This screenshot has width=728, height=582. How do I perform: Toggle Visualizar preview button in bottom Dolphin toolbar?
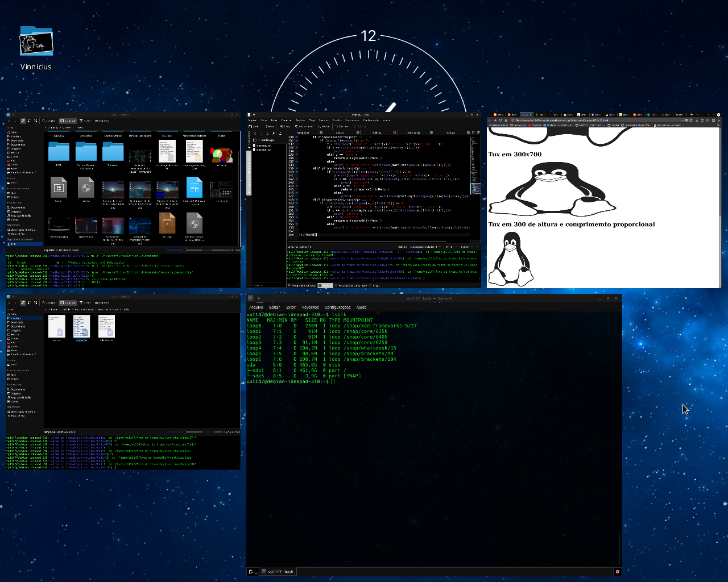coord(68,302)
